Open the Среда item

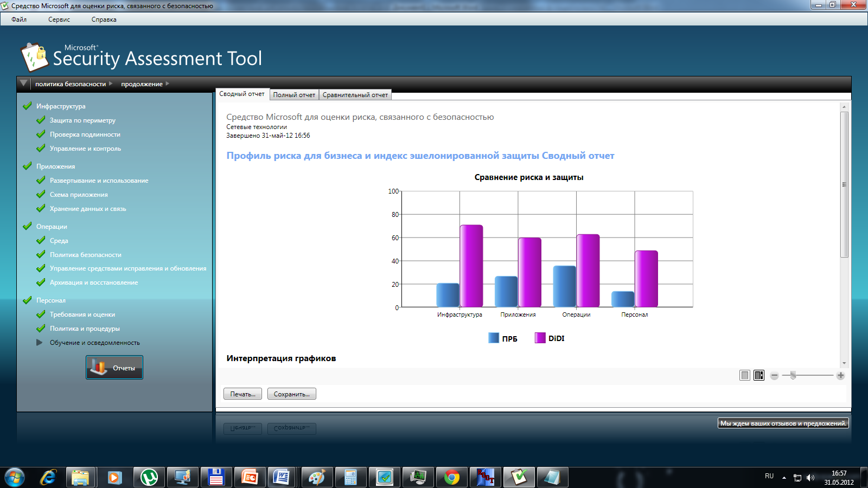click(59, 241)
